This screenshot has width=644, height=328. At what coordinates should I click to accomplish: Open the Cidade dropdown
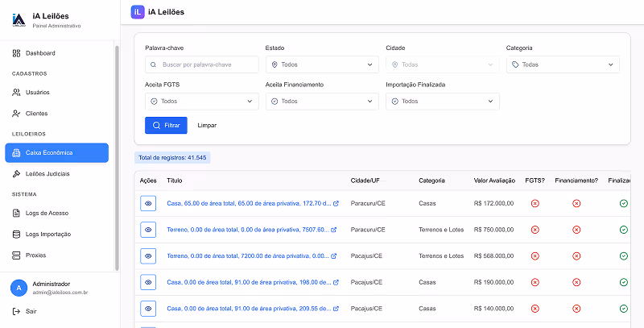click(442, 64)
